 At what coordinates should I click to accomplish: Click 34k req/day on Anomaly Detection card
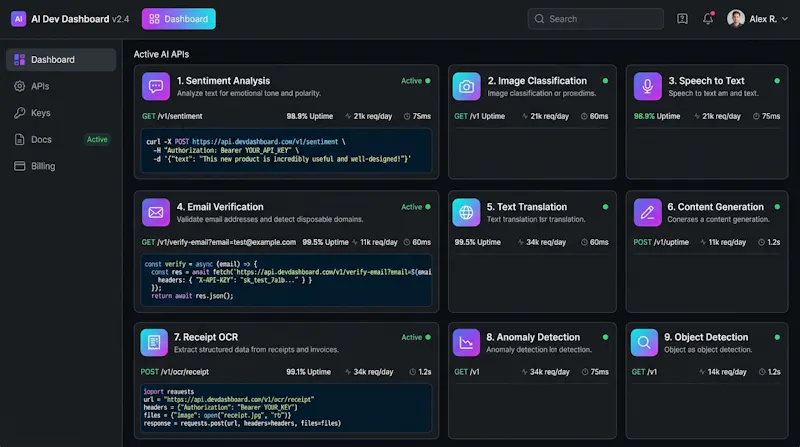(x=545, y=372)
